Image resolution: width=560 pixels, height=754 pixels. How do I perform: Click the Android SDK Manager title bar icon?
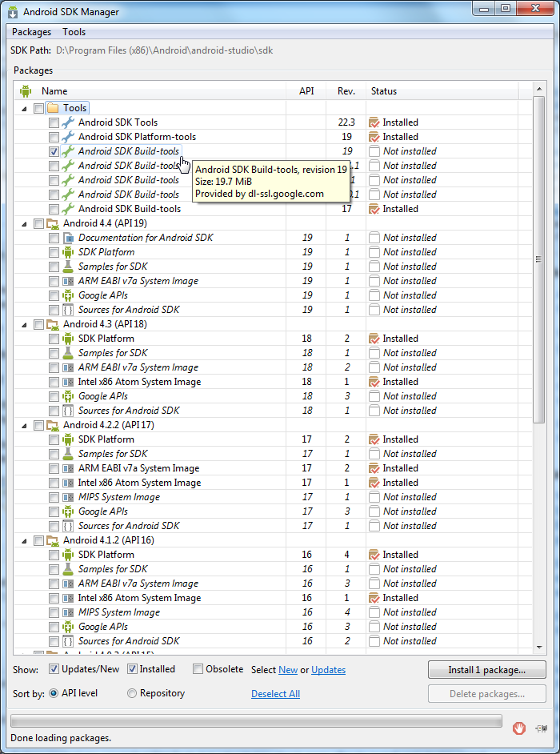[x=13, y=11]
